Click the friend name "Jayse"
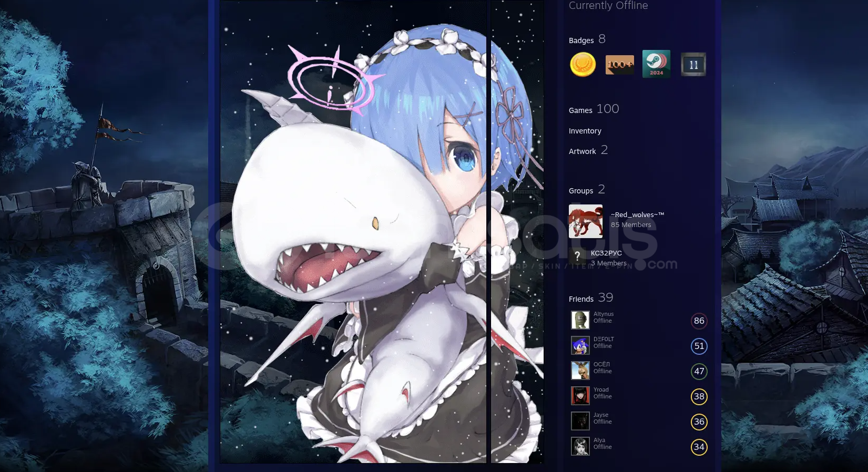This screenshot has width=868, height=472. click(x=601, y=415)
